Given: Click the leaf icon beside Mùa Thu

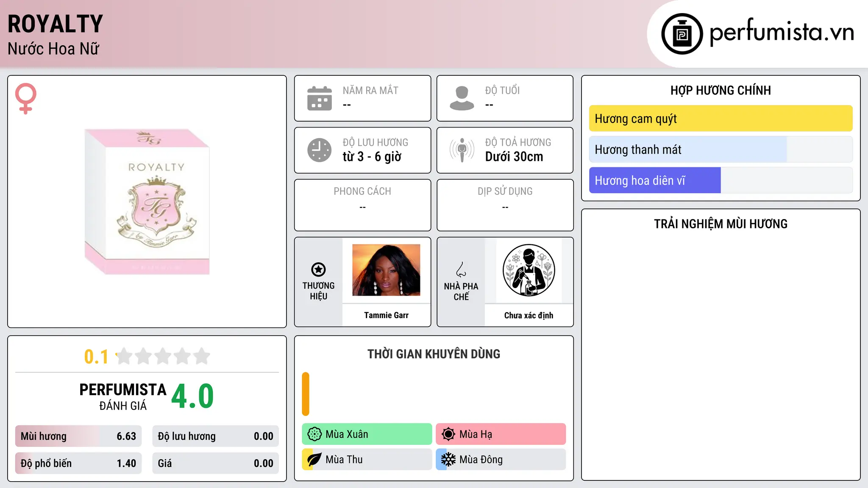Looking at the screenshot, I should click(x=314, y=460).
